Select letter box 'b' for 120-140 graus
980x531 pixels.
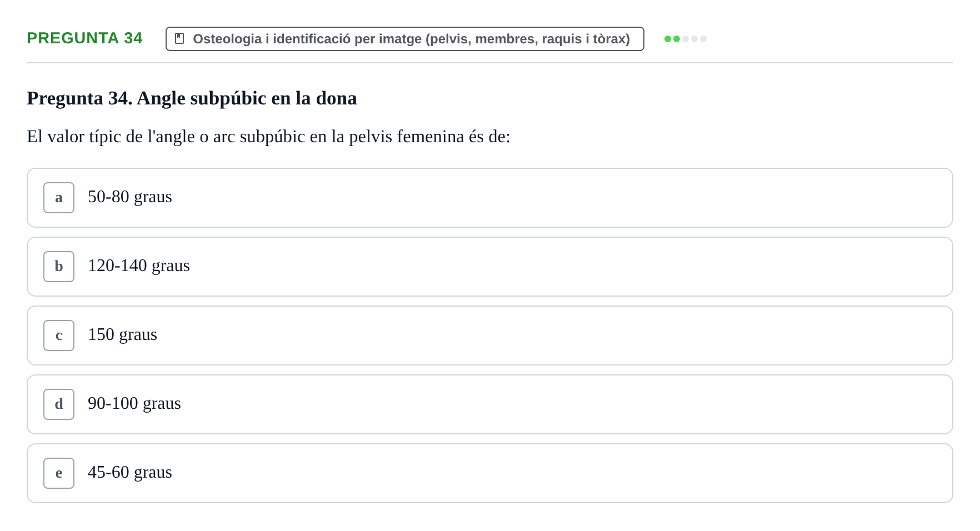[59, 267]
